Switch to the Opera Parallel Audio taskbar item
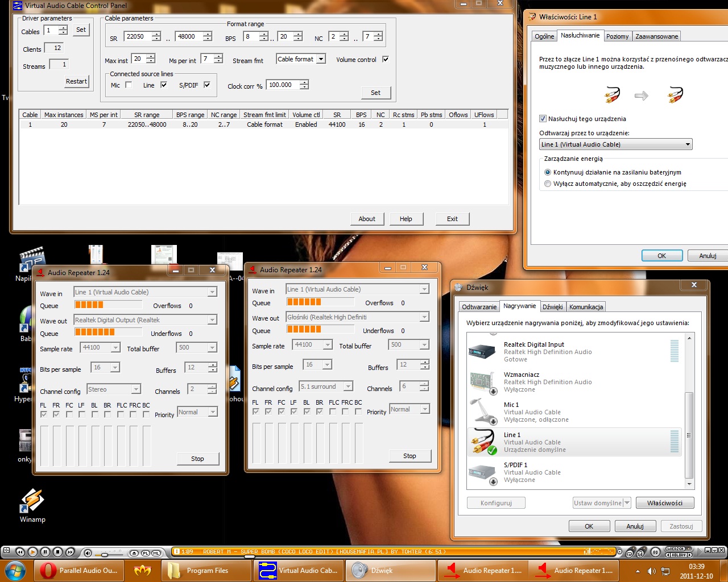 (x=79, y=571)
